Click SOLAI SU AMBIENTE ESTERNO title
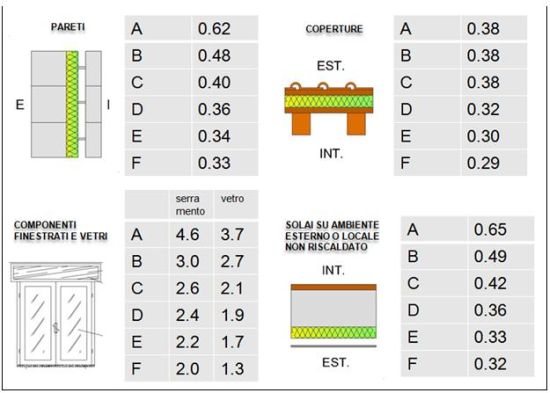 [332, 236]
